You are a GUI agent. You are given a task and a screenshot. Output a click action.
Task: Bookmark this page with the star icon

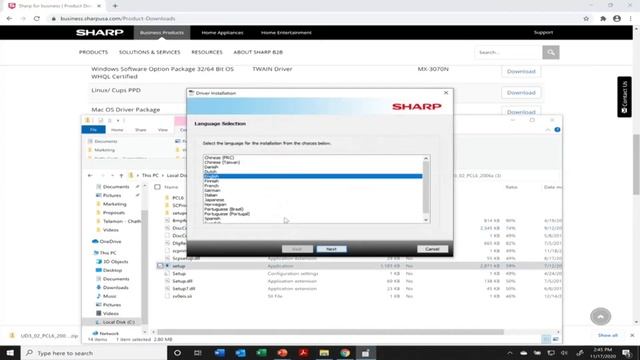point(586,18)
